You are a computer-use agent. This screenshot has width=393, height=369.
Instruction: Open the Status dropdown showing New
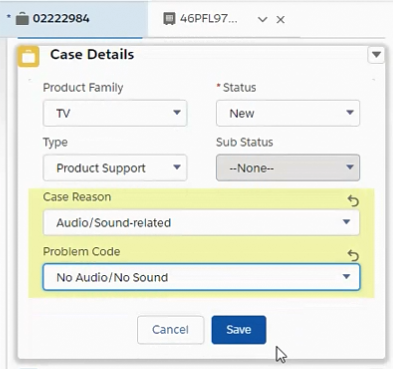[x=288, y=113]
